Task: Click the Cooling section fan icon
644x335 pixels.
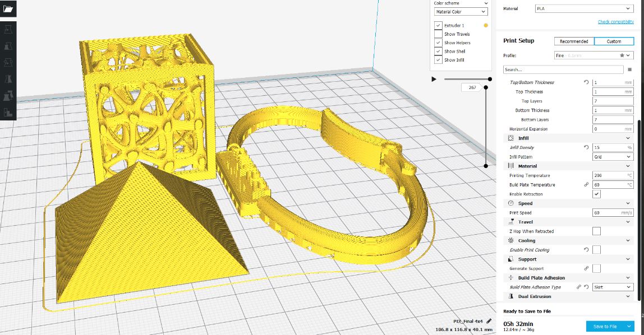Action: [511, 241]
